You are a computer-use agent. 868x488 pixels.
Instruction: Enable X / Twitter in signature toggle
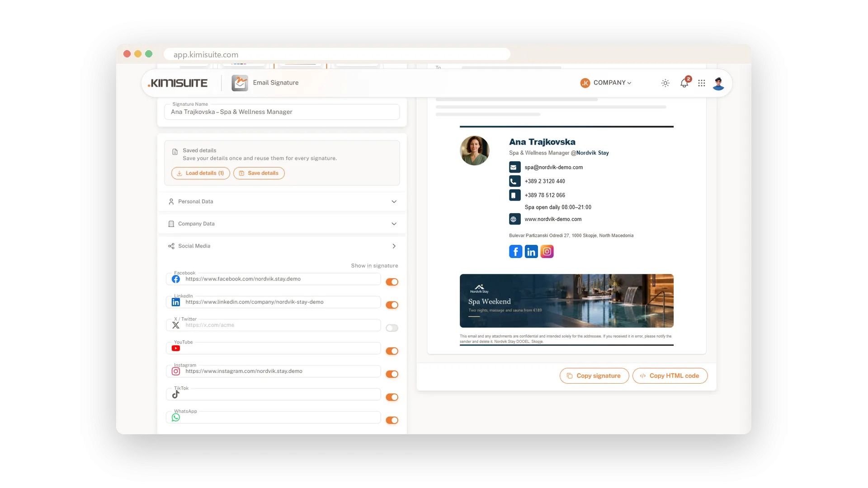pos(392,328)
